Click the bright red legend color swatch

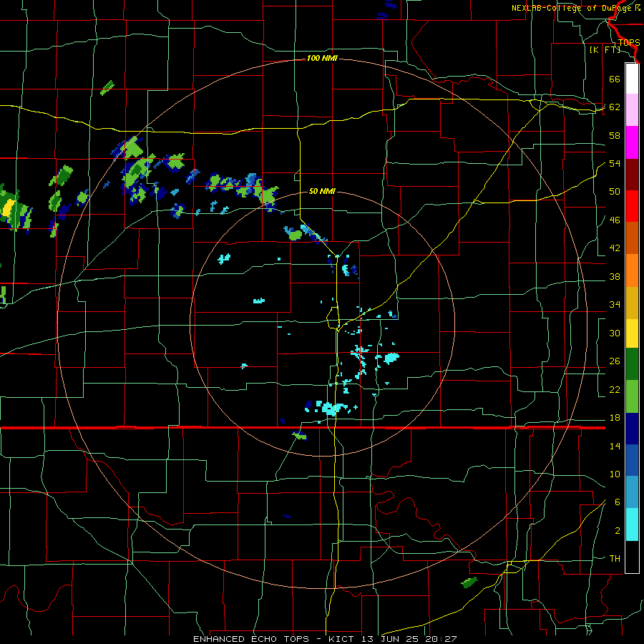[x=632, y=206]
